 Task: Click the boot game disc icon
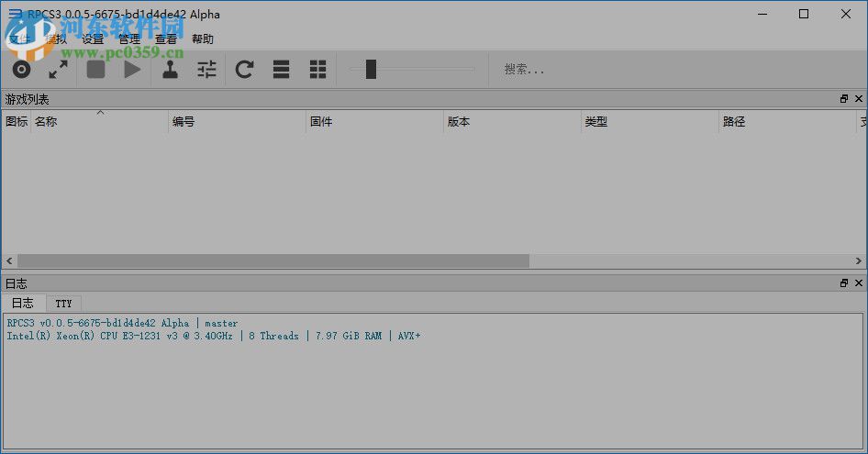(22, 70)
